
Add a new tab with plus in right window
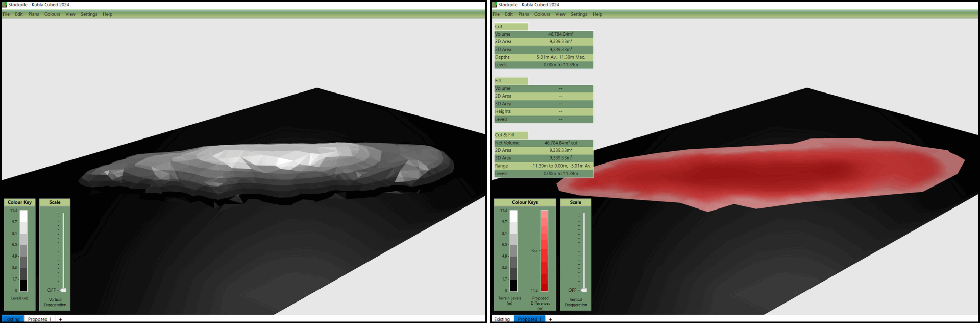pos(550,319)
